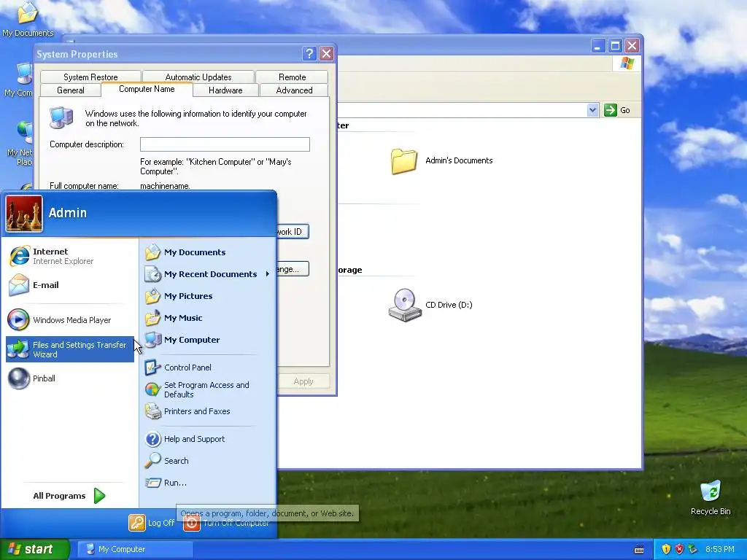The image size is (747, 560).
Task: Switch to the General tab
Action: click(x=71, y=90)
